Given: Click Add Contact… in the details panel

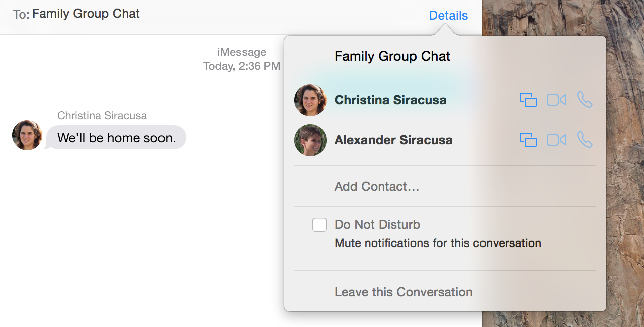Looking at the screenshot, I should click(x=377, y=187).
